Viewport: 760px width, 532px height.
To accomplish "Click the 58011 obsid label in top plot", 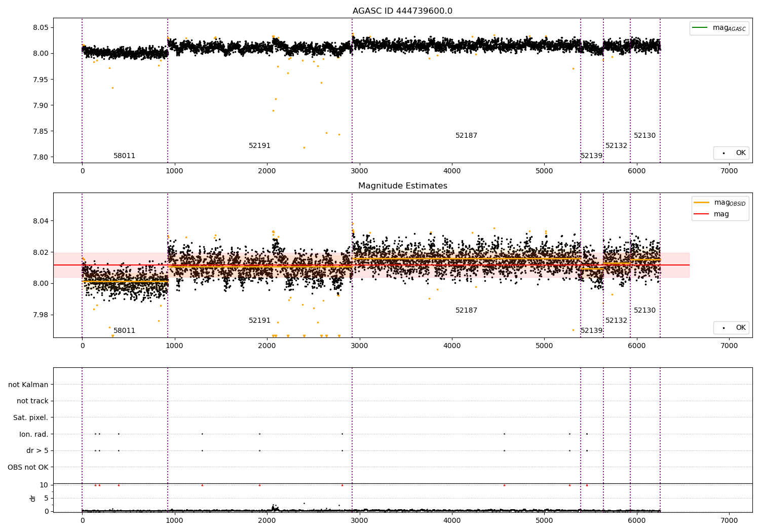I will click(124, 156).
